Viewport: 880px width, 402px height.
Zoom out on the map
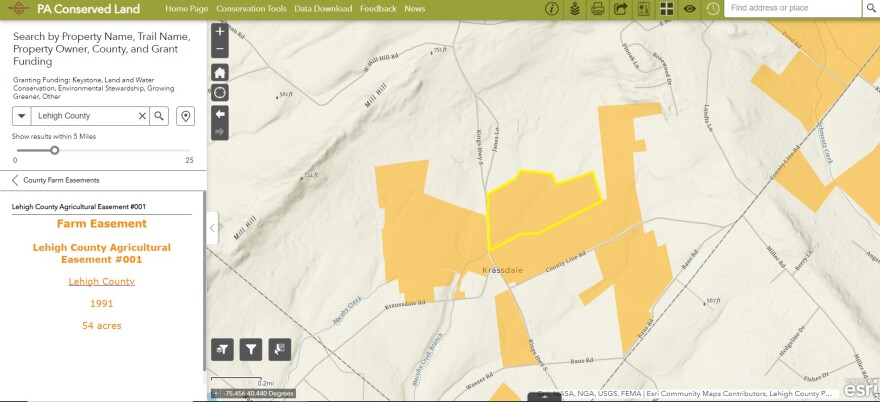tap(220, 49)
